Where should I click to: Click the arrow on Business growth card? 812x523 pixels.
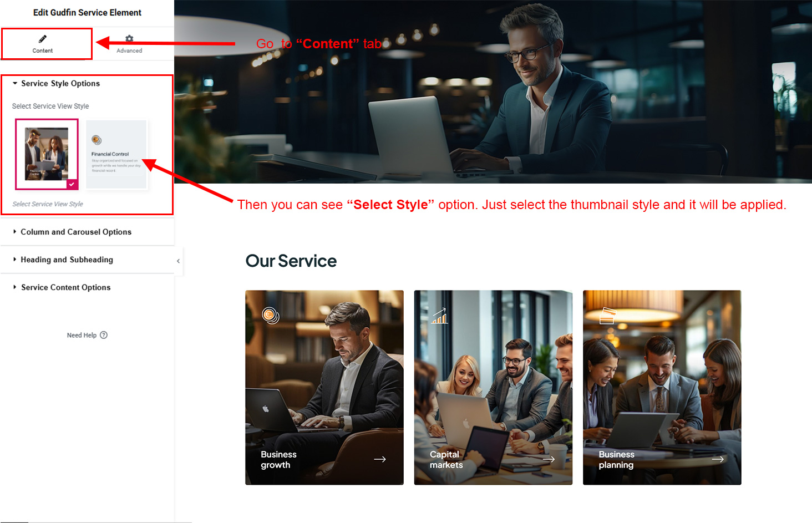click(380, 459)
